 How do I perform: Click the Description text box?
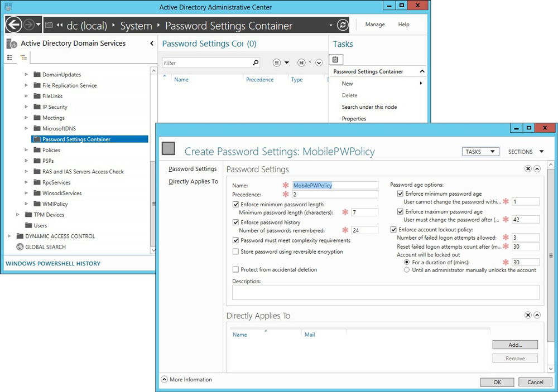coord(386,292)
